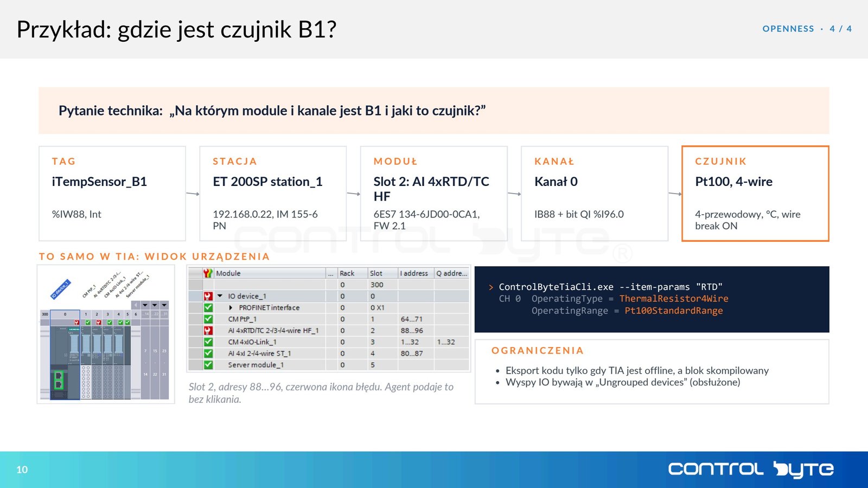Screen dimensions: 868x488
Task: Collapse the IO device_1 tree node
Action: (220, 296)
